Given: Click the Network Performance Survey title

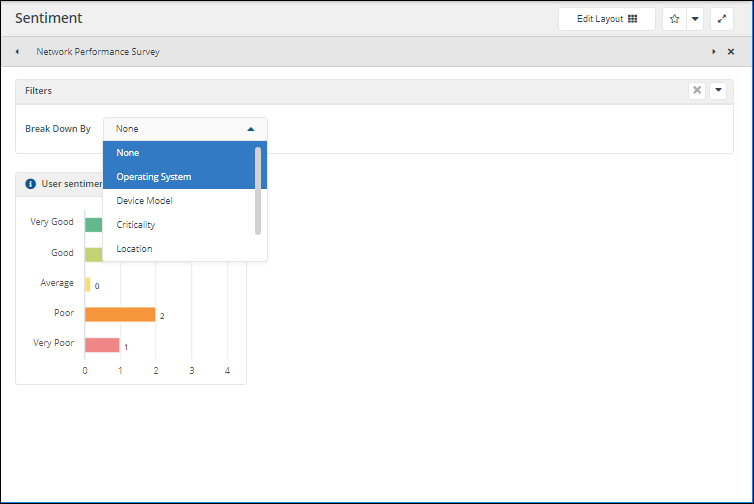Looking at the screenshot, I should [x=98, y=52].
